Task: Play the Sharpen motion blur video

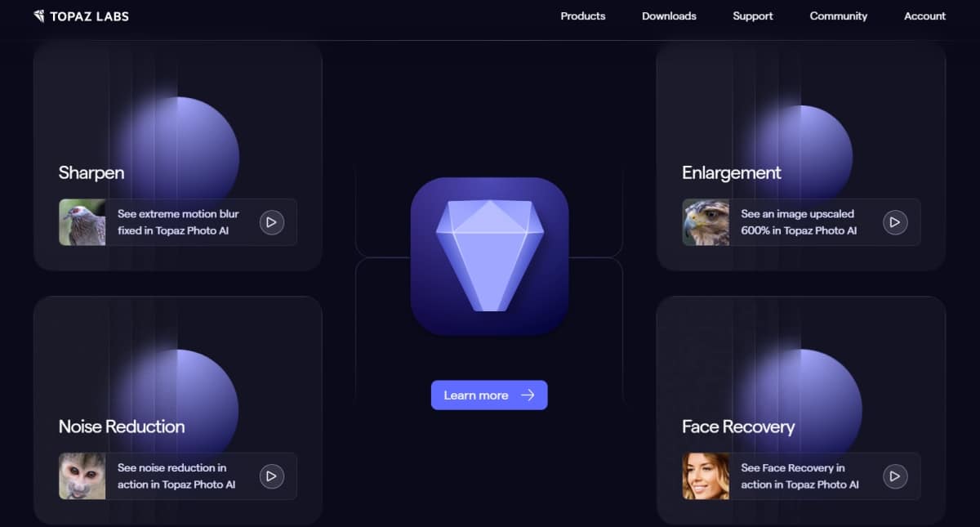Action: click(272, 222)
